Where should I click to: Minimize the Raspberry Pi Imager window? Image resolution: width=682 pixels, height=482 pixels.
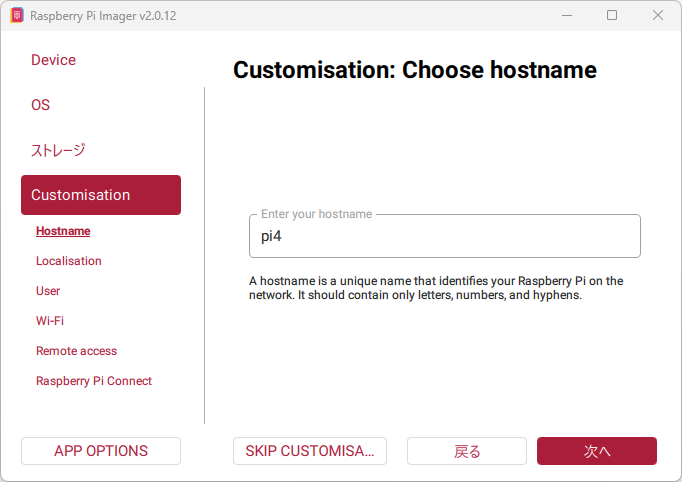coord(567,16)
